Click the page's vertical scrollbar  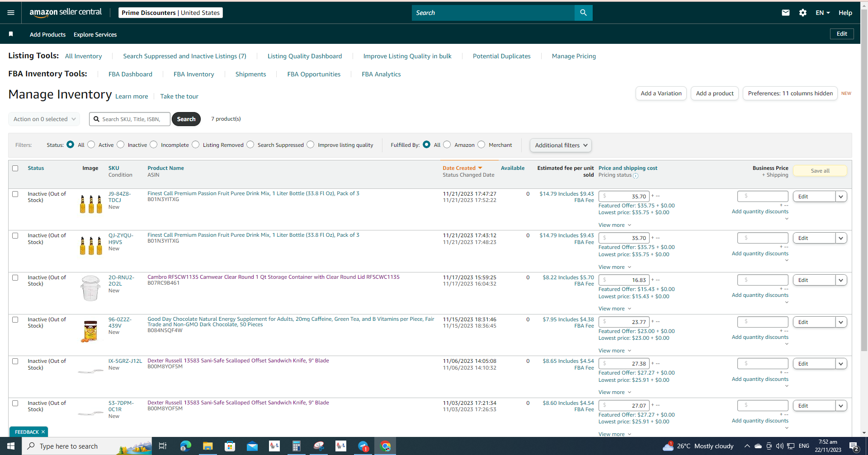click(x=864, y=181)
